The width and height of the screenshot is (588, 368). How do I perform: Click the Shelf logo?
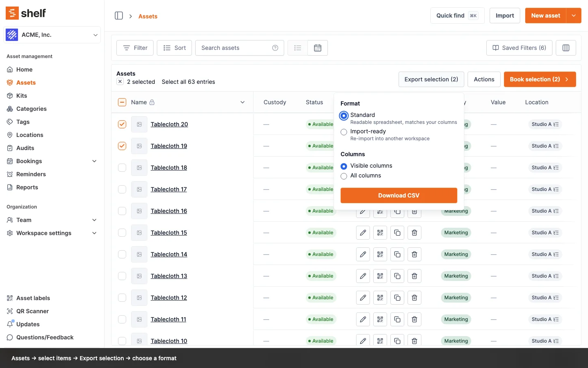pos(26,13)
